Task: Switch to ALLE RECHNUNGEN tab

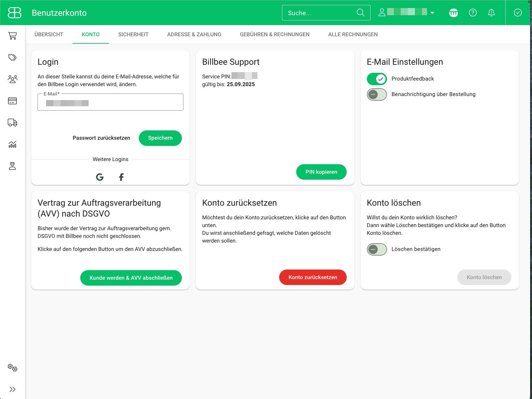Action: click(353, 34)
